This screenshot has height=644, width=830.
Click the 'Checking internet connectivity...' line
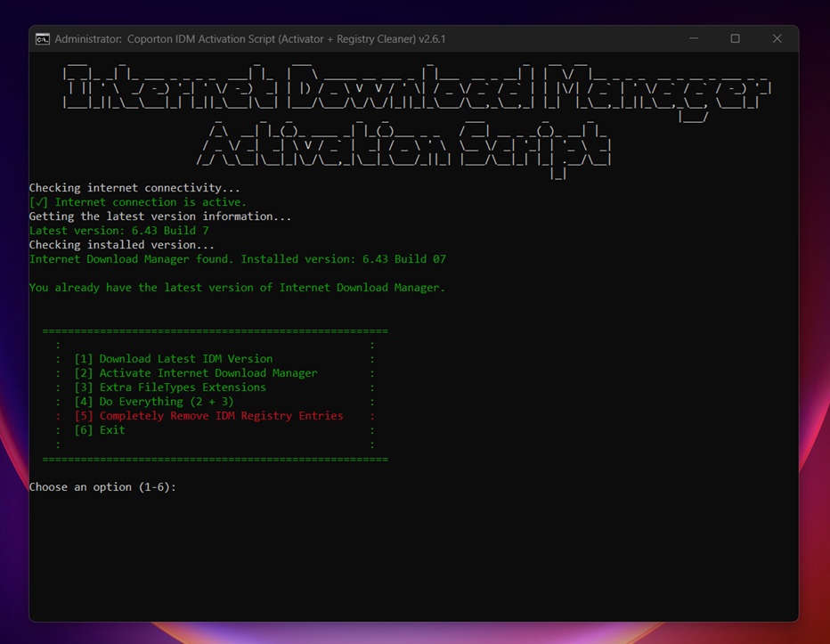(x=134, y=187)
